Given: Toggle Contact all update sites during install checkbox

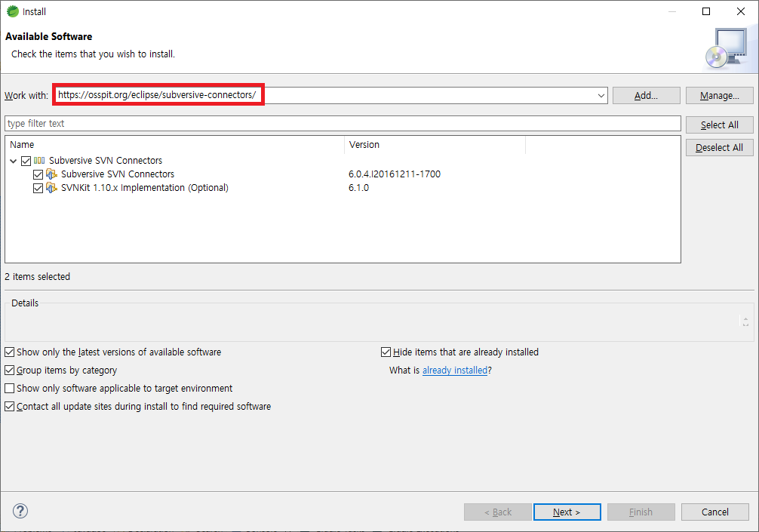Looking at the screenshot, I should pyautogui.click(x=9, y=407).
